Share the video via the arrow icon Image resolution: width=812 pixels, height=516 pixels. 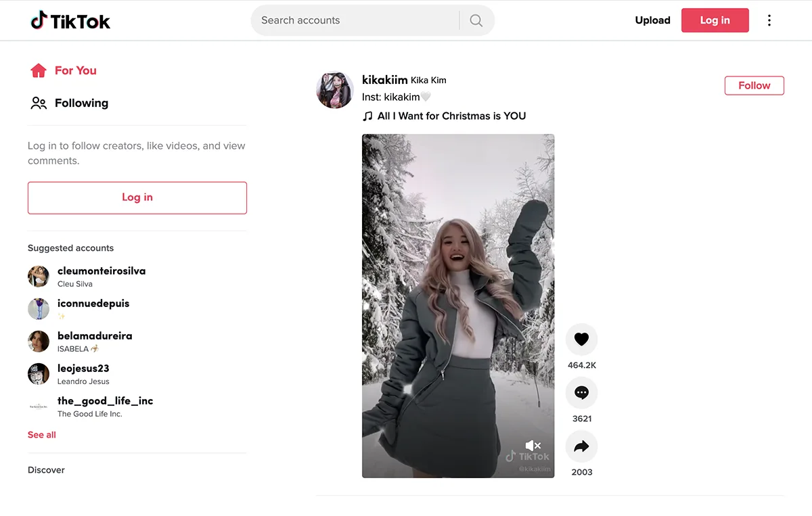click(x=581, y=446)
